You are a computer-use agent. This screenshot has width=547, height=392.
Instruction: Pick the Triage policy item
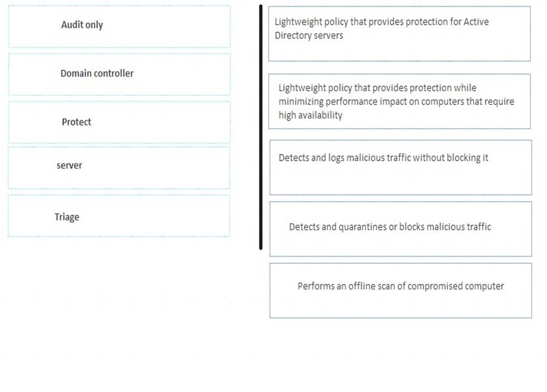(119, 215)
